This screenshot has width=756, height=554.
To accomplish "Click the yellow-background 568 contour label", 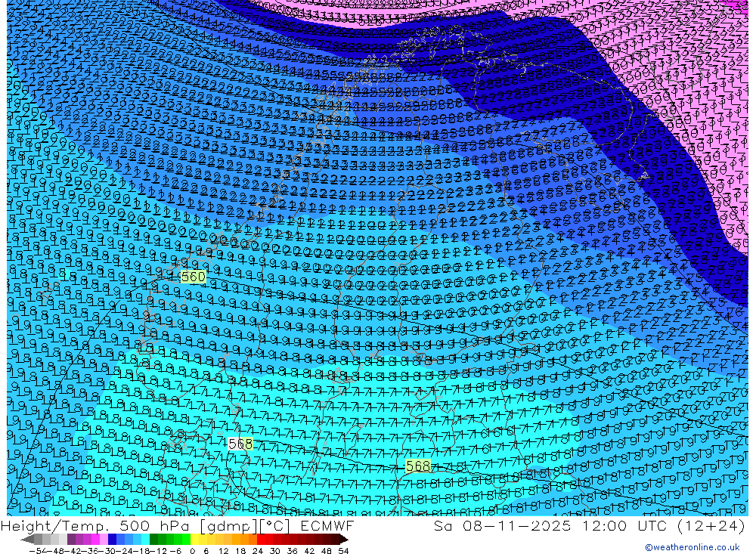I will coord(418,466).
